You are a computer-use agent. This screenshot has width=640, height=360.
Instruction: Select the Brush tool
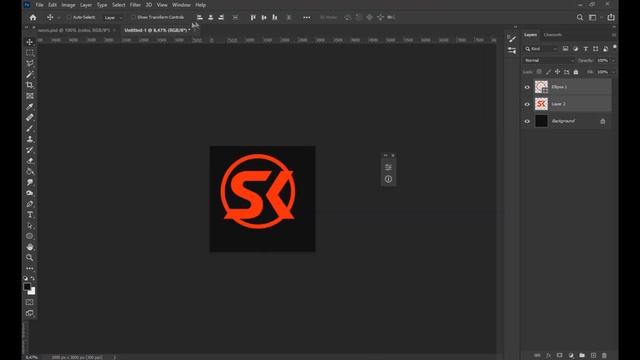click(30, 128)
